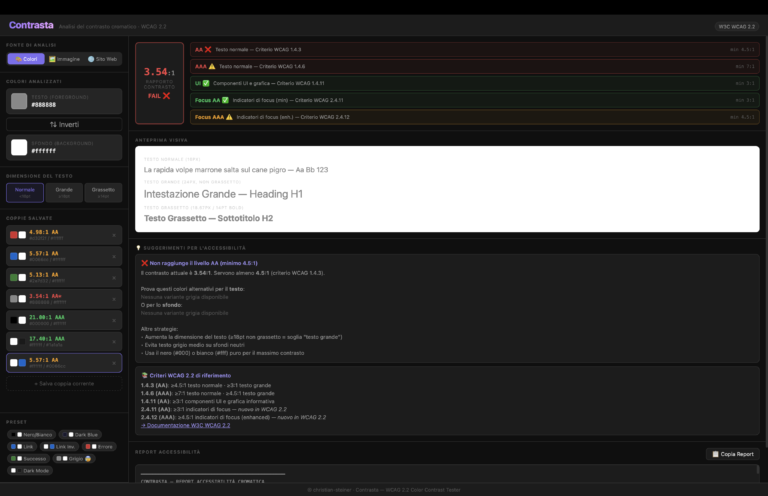Click Salva coppia corrente button

point(64,383)
